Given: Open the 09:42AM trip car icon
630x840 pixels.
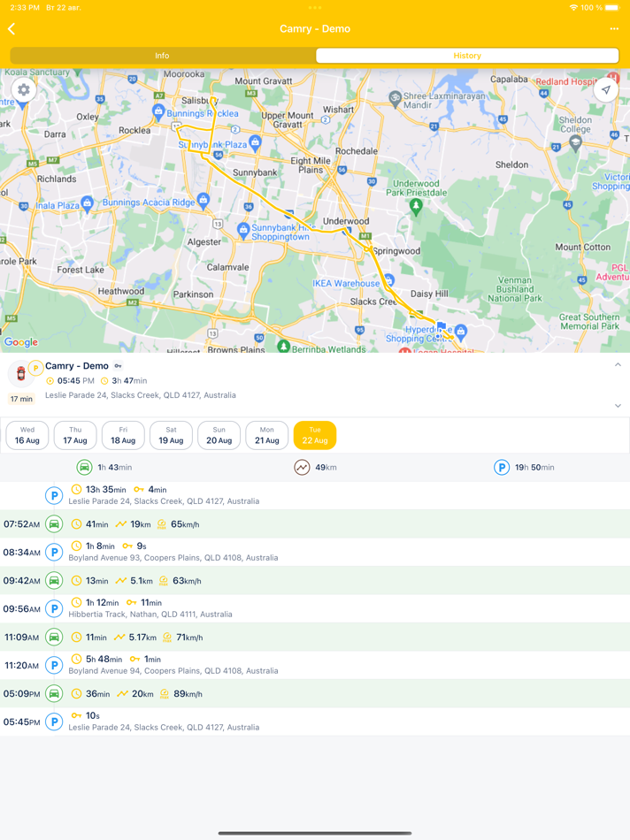Looking at the screenshot, I should pos(54,580).
